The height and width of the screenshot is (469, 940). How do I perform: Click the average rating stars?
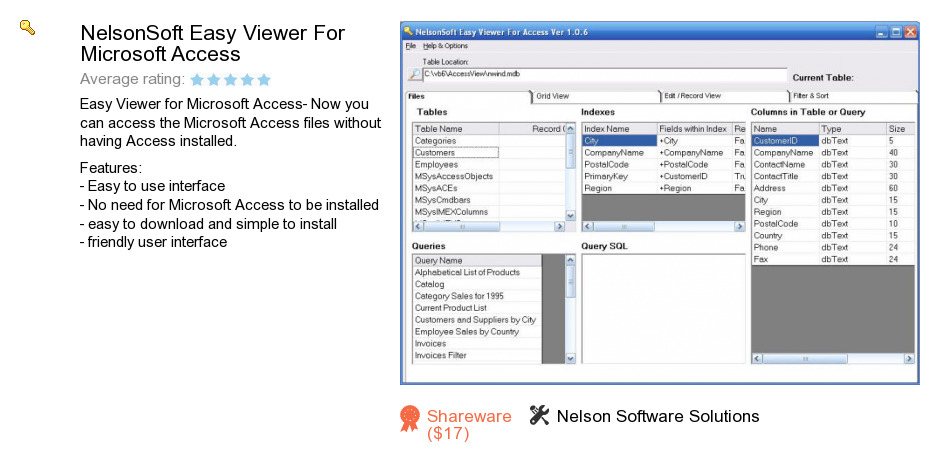(x=231, y=80)
